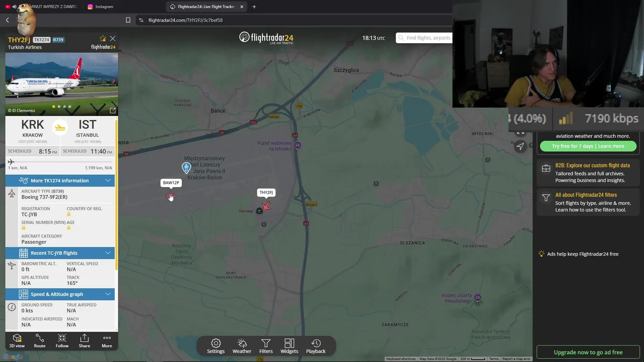
Task: Click the TK1274 flight number badge
Action: click(41, 40)
